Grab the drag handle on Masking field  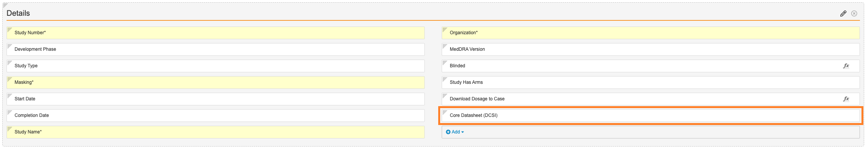pos(10,79)
